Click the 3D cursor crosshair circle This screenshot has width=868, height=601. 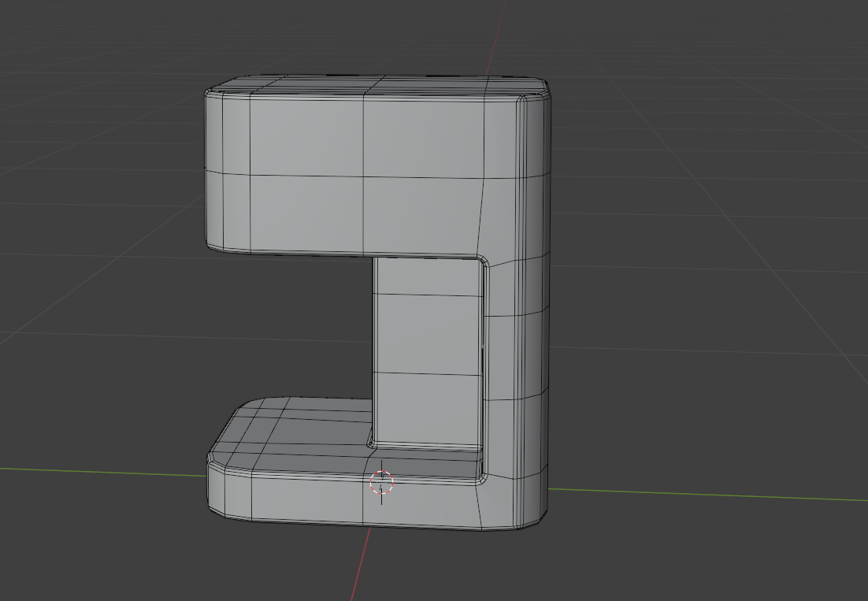[x=381, y=483]
